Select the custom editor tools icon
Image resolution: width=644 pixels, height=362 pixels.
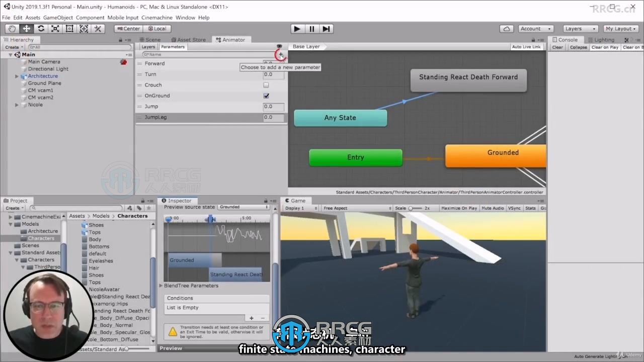click(x=98, y=29)
